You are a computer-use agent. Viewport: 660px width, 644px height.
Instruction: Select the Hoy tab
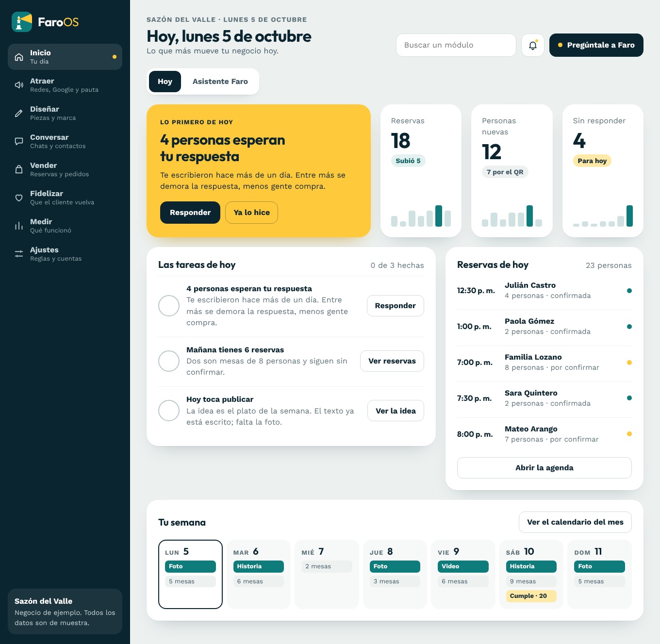(x=165, y=82)
